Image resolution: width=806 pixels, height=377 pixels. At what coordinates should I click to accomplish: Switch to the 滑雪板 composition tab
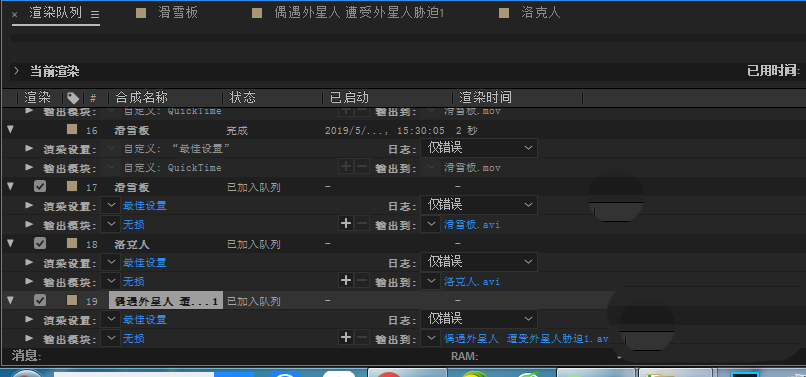tap(178, 13)
